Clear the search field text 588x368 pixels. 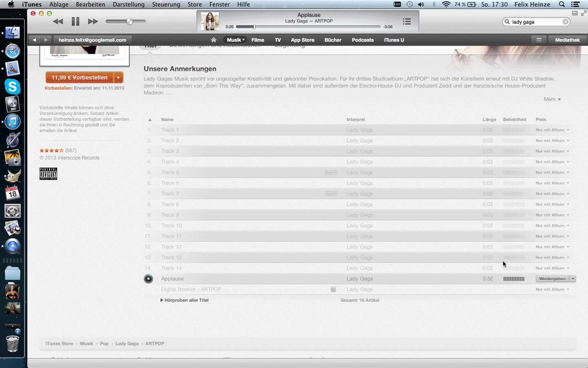point(565,22)
